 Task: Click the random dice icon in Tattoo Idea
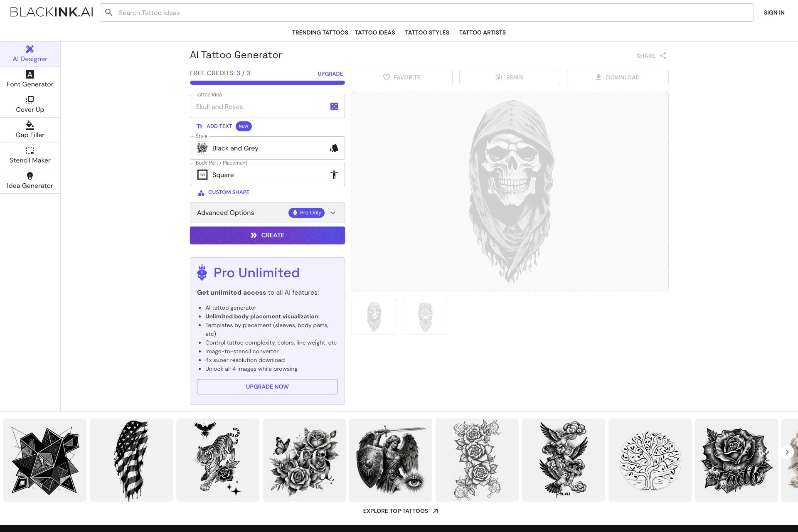click(334, 107)
